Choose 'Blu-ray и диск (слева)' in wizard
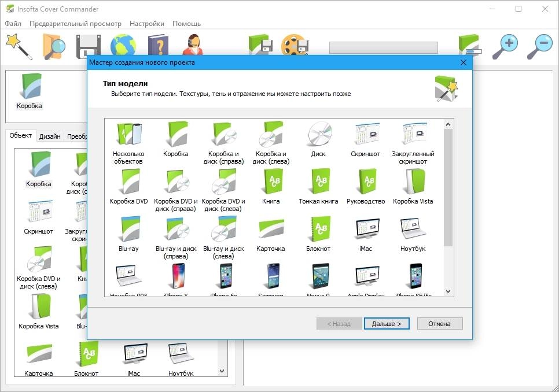The width and height of the screenshot is (559, 392). [x=223, y=238]
